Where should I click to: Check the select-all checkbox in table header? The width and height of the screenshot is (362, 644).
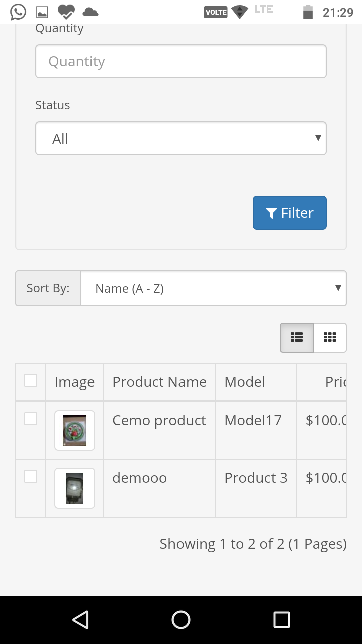tap(31, 380)
